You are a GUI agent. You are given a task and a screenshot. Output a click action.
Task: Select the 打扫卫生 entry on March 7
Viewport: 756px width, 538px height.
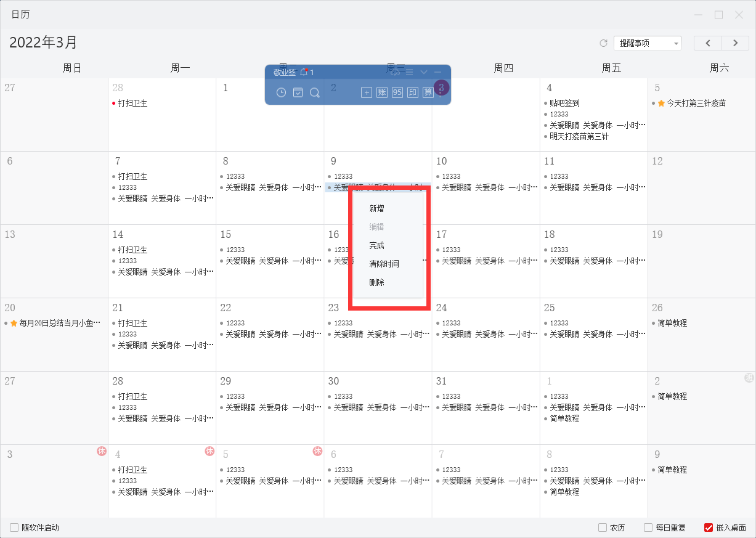click(132, 177)
